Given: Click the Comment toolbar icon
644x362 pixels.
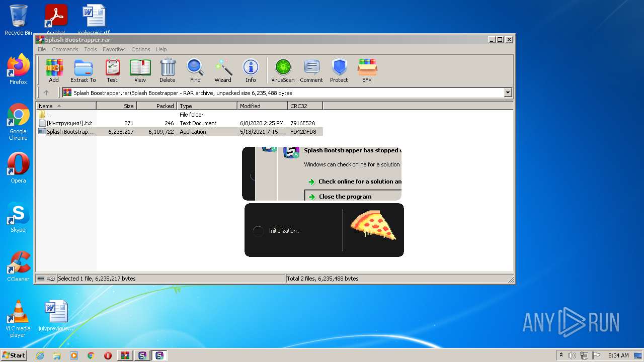Looking at the screenshot, I should pyautogui.click(x=311, y=70).
